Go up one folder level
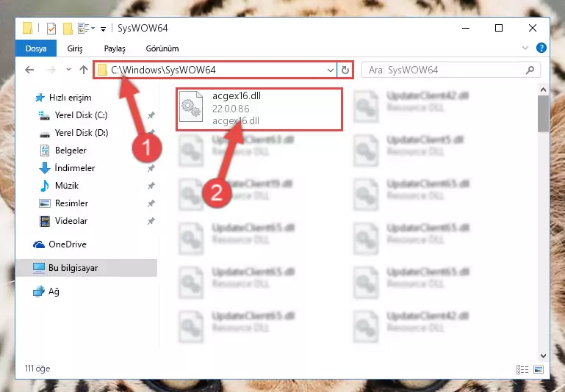Viewport: 565px width, 392px height. pyautogui.click(x=84, y=70)
